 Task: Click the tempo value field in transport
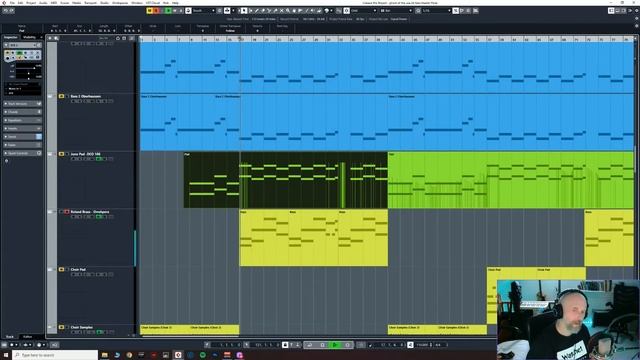coord(423,345)
